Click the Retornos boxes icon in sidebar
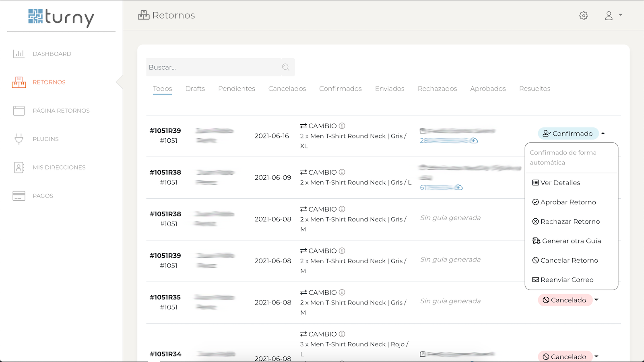 pyautogui.click(x=19, y=82)
